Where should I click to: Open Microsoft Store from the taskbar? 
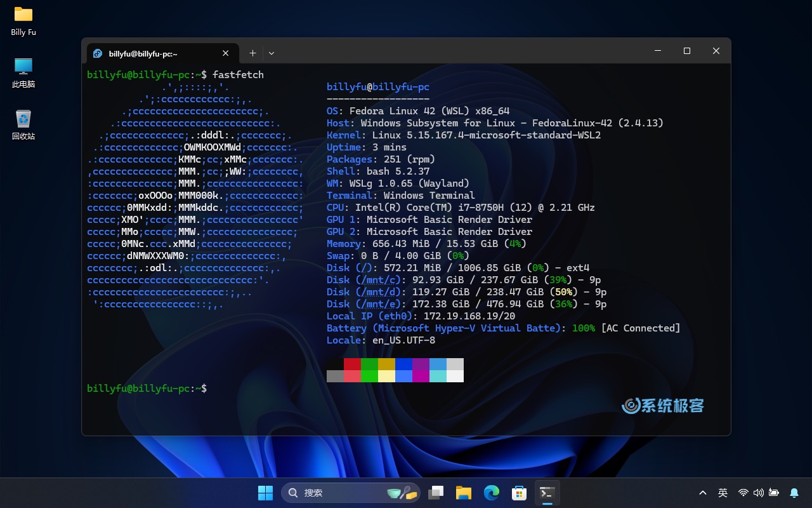click(x=520, y=493)
